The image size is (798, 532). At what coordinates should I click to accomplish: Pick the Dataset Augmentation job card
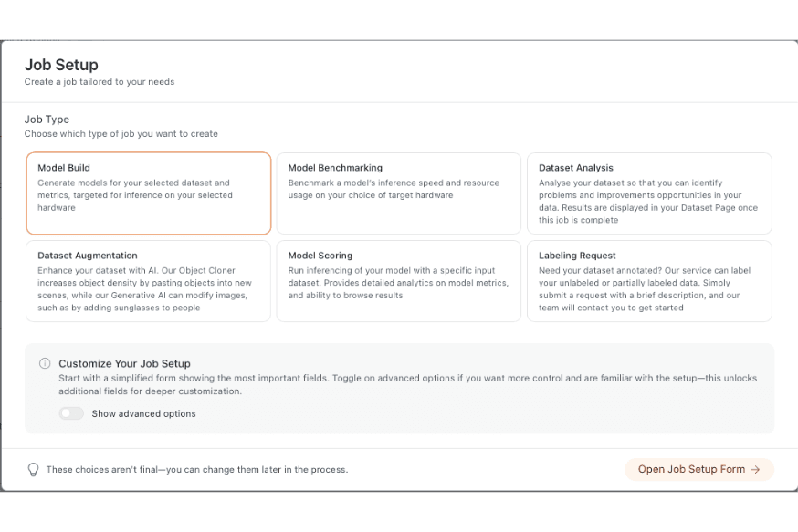149,281
